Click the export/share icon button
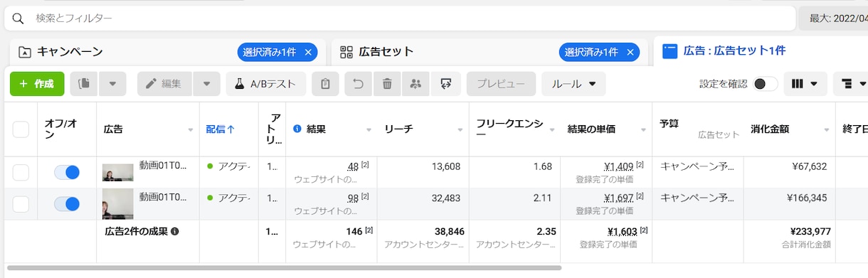Viewport: 868px width, 278px height. pyautogui.click(x=447, y=84)
